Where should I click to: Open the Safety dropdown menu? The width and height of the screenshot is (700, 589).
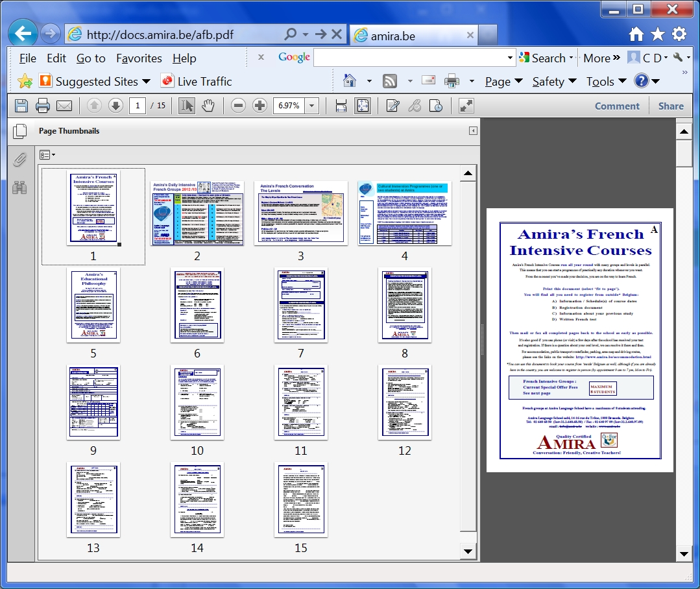[x=555, y=82]
